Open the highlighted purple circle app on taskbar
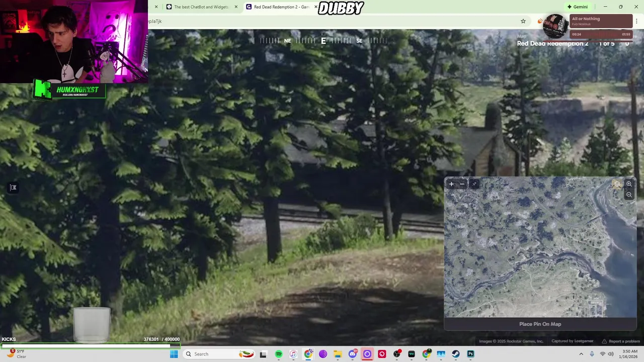 [x=367, y=354]
